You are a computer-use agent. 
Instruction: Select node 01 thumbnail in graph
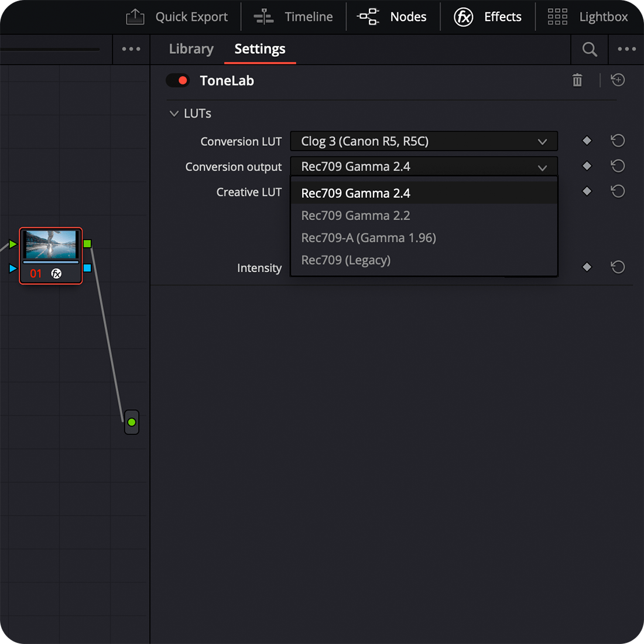tap(50, 245)
